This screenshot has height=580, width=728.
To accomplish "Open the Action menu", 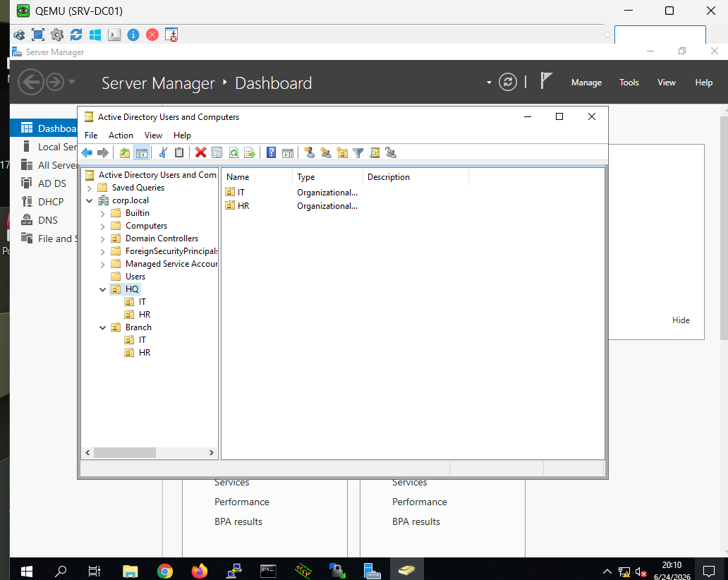I will tap(121, 135).
